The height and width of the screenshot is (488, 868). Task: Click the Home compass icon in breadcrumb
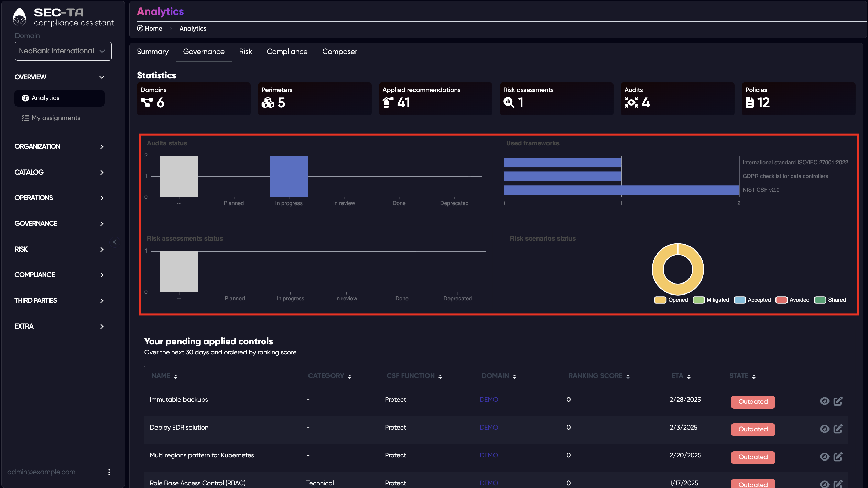click(x=140, y=28)
